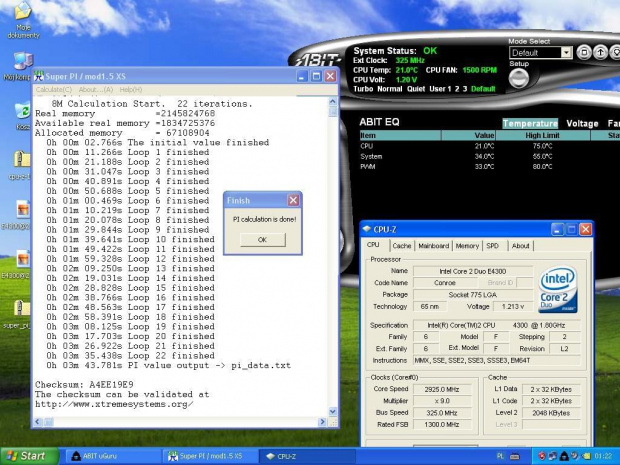Click the Code Name field Conroe
Screen dimensions: 620x465
pyautogui.click(x=445, y=283)
